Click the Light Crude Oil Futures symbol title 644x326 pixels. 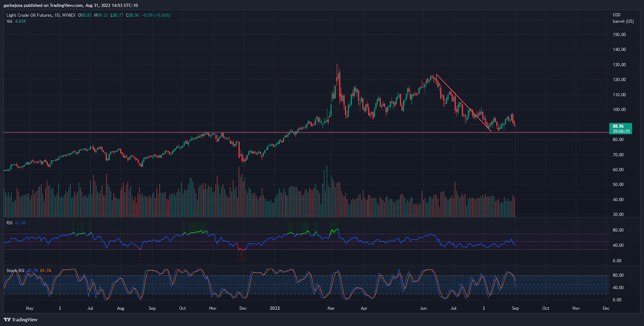(29, 15)
